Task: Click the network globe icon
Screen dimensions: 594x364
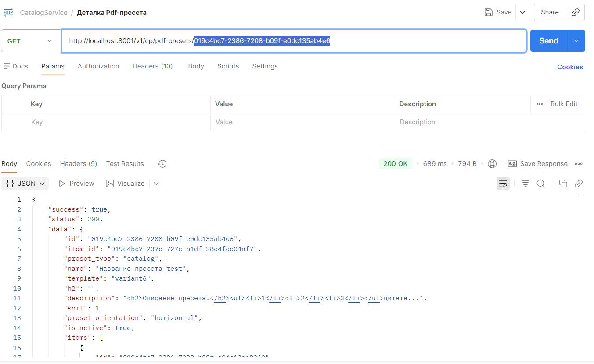Action: coord(492,164)
